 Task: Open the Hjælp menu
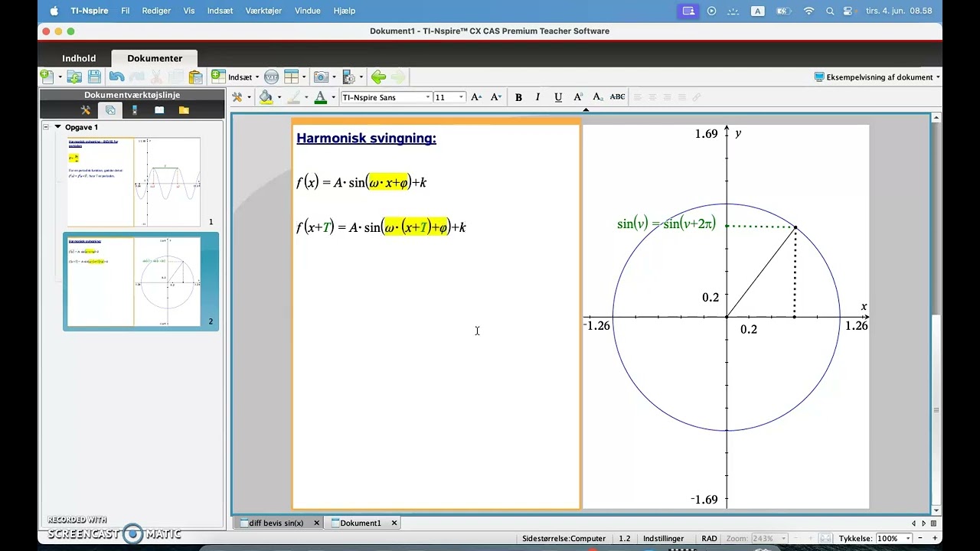345,11
